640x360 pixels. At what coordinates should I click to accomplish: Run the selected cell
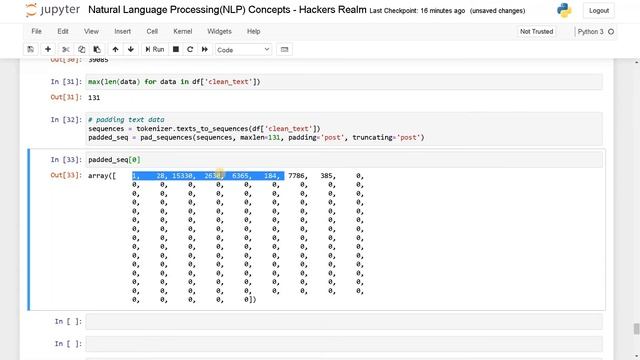point(154,49)
